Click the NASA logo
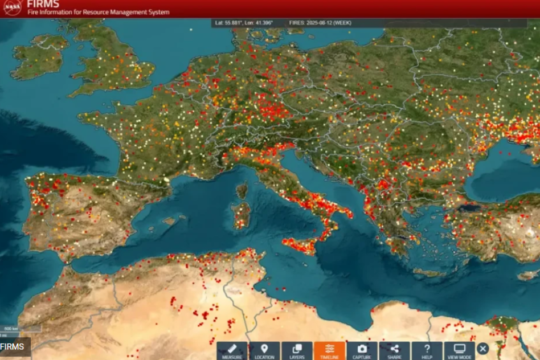 pos(13,7)
